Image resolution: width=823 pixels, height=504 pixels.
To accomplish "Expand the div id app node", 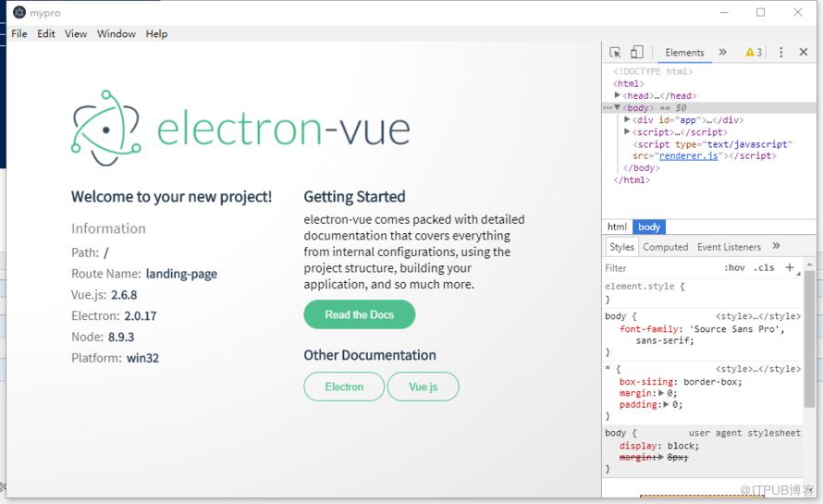I will pos(627,119).
